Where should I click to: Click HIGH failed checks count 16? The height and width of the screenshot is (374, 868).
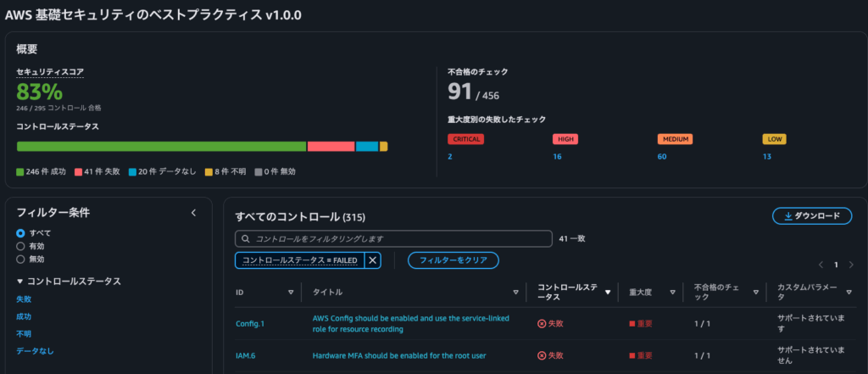557,157
